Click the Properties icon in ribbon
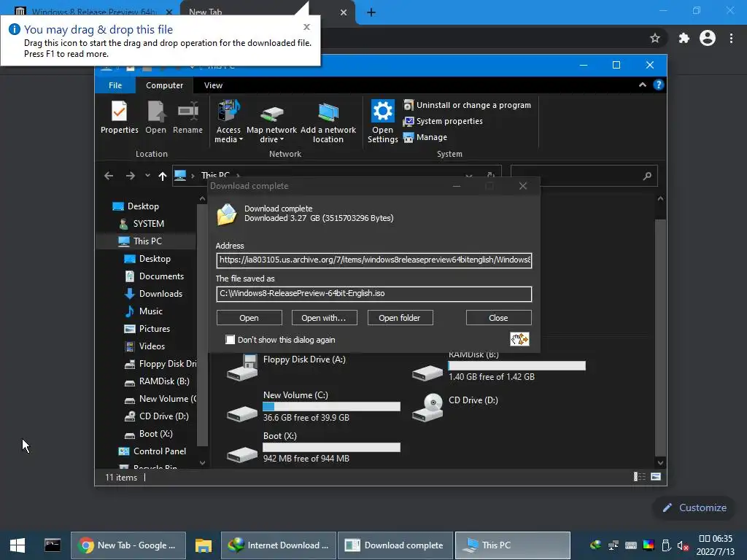 coord(119,117)
